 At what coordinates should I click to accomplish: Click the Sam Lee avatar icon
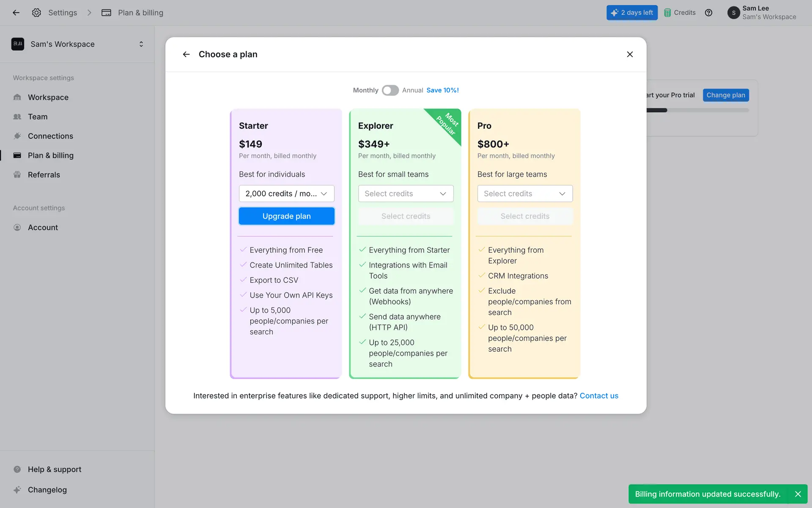pyautogui.click(x=733, y=13)
